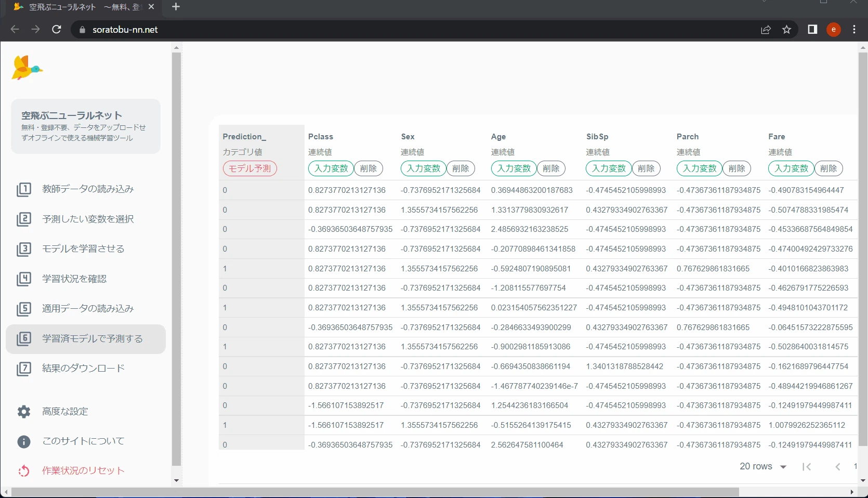Click step 7 icon for 結果のダウンロード

pos(24,369)
